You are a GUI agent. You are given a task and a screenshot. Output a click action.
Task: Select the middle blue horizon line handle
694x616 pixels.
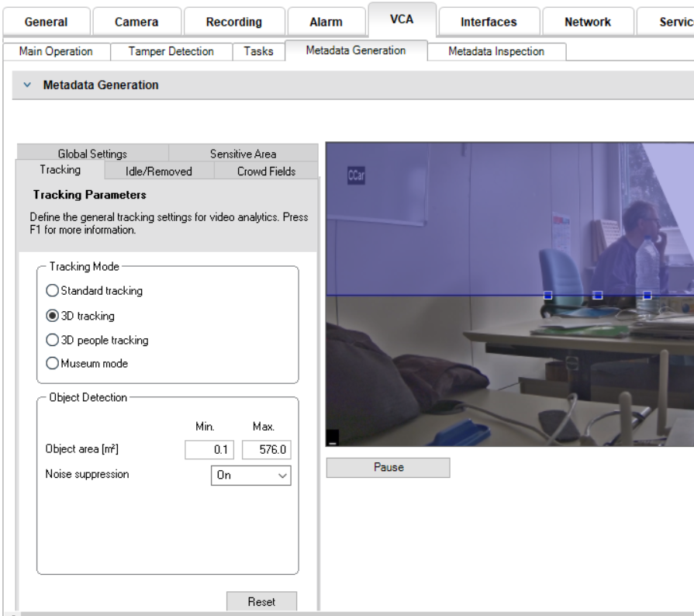point(598,296)
